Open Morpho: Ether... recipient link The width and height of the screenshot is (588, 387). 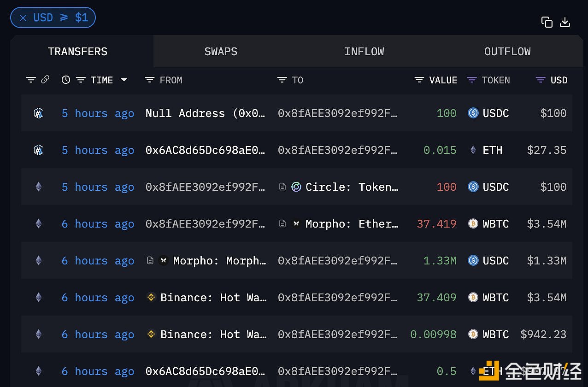[352, 223]
